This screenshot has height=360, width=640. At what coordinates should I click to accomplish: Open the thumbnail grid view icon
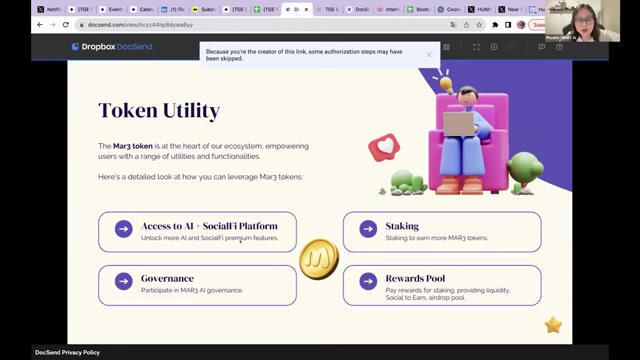click(447, 47)
